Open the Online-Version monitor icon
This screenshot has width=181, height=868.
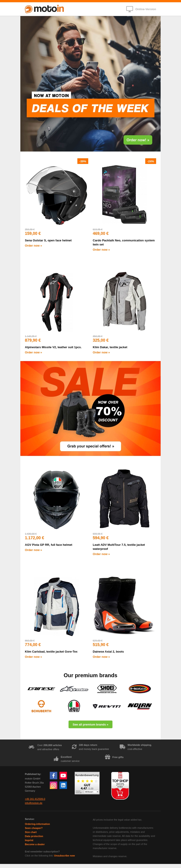tap(129, 9)
